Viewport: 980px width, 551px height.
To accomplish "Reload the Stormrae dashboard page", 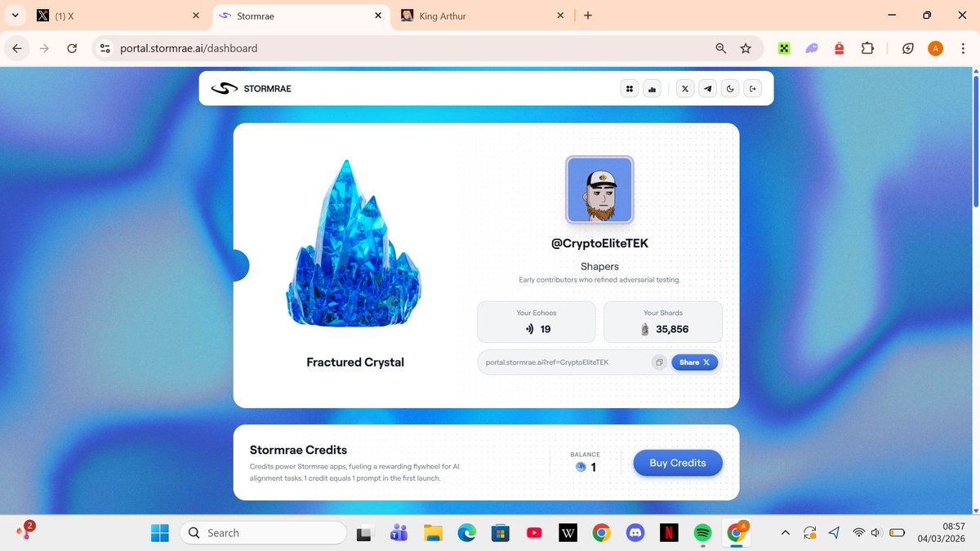I will 72,48.
